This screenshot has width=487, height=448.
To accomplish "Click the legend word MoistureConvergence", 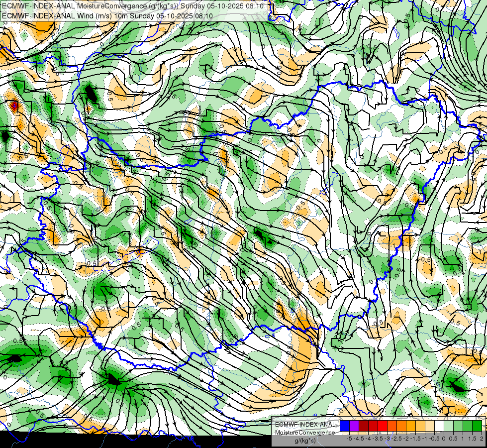I will pos(305,433).
